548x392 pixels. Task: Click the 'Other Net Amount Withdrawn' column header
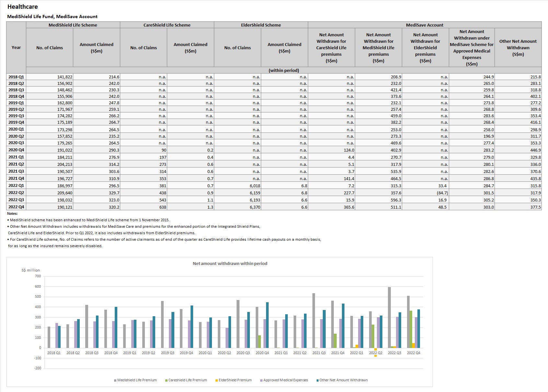[x=518, y=48]
